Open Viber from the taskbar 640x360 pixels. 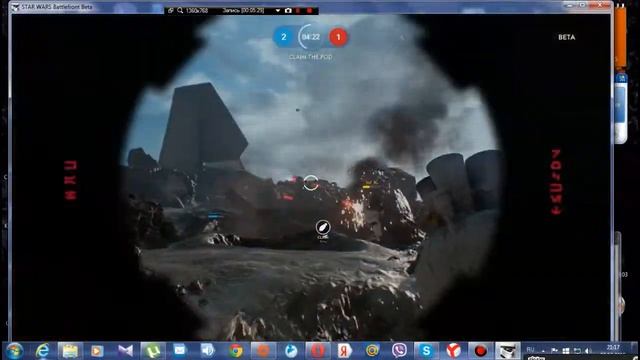(x=399, y=351)
